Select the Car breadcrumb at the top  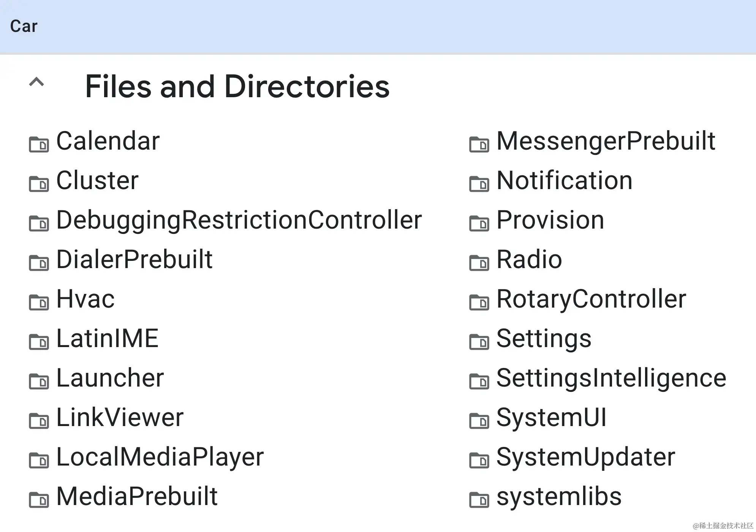pos(24,26)
